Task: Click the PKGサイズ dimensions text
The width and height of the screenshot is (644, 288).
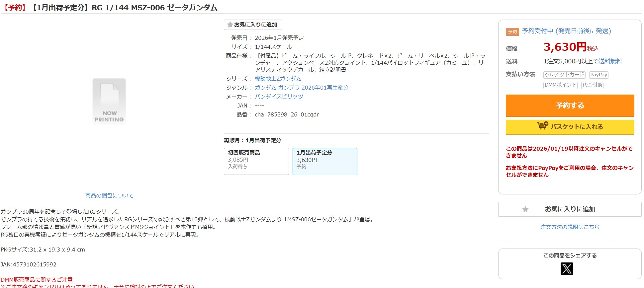Action: pyautogui.click(x=43, y=250)
